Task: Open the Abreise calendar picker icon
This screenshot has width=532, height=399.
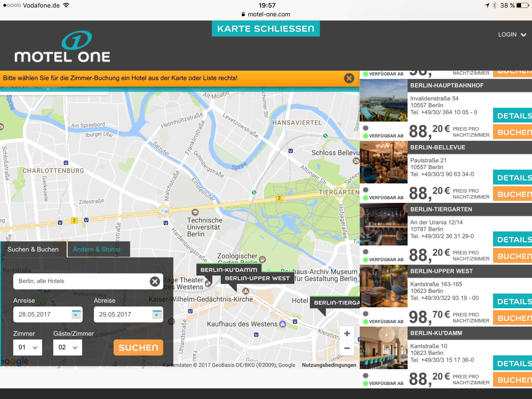Action: click(x=157, y=314)
